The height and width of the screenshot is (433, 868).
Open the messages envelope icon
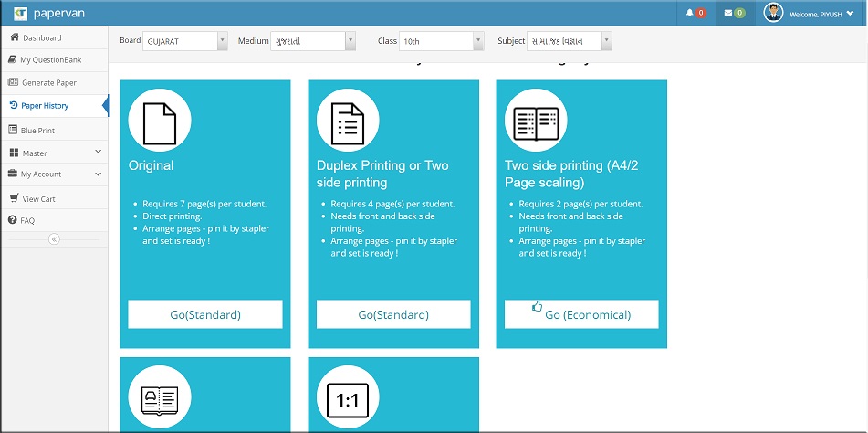click(728, 13)
